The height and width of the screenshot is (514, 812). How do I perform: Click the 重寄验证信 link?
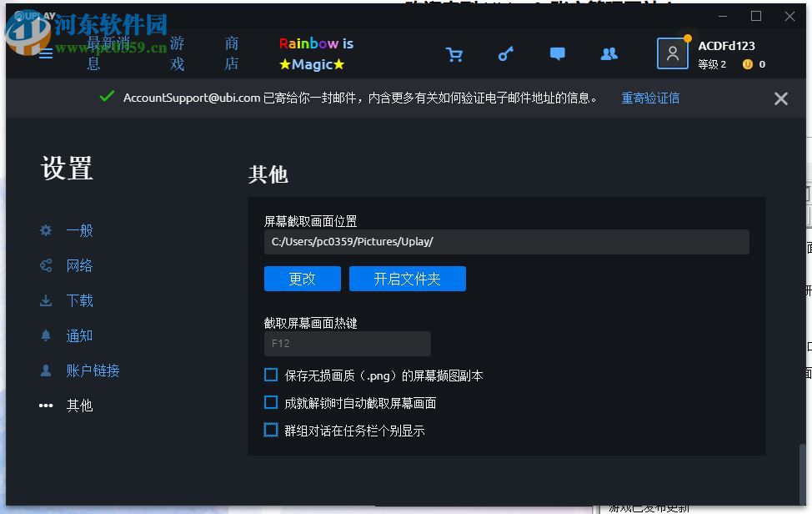[649, 98]
